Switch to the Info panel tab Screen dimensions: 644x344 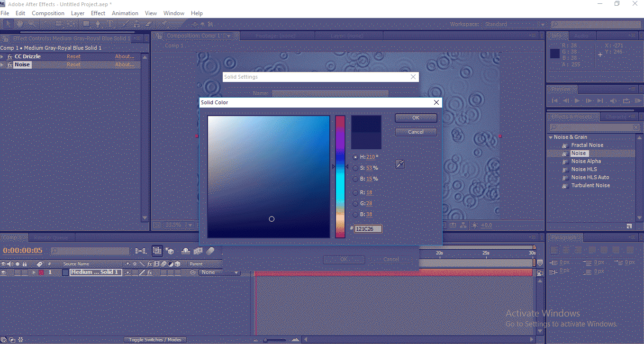556,36
